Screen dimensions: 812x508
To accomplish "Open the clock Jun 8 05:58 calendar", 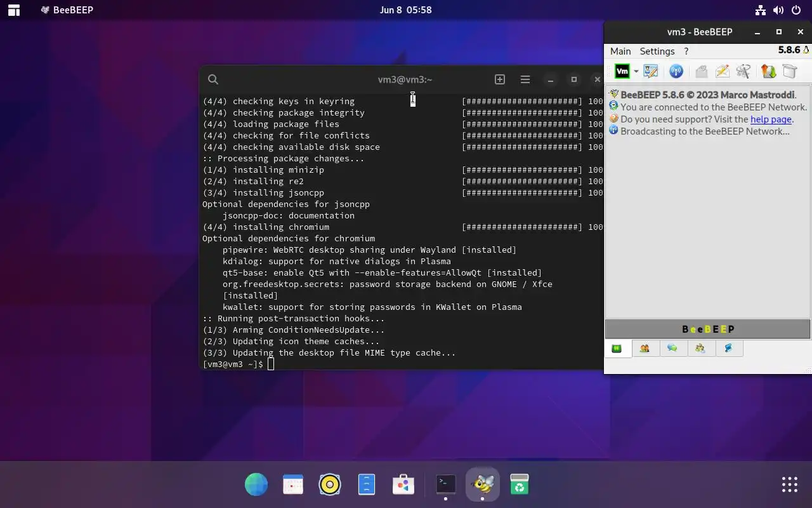I will click(406, 10).
